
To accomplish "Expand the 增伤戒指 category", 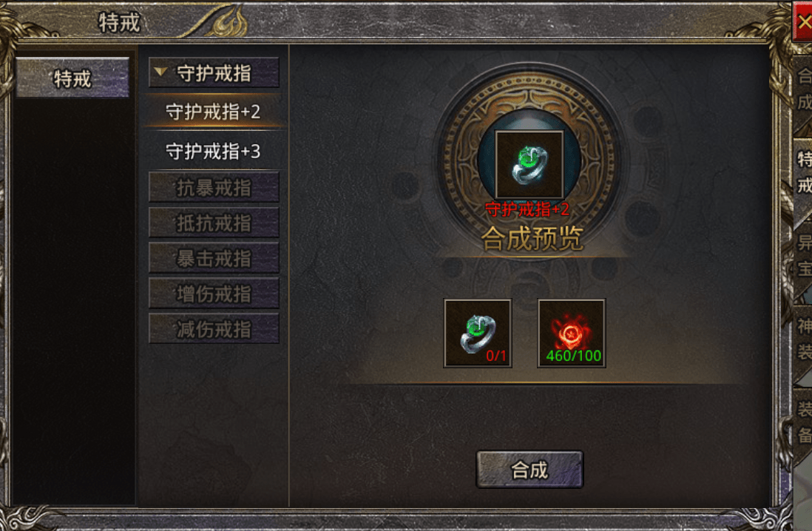I will [x=214, y=293].
